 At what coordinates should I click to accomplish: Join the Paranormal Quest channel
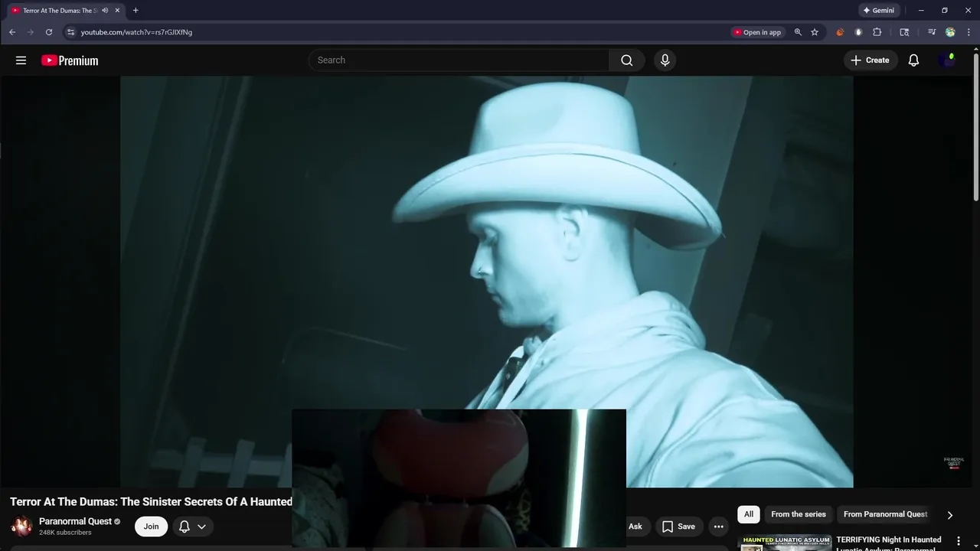click(x=151, y=527)
